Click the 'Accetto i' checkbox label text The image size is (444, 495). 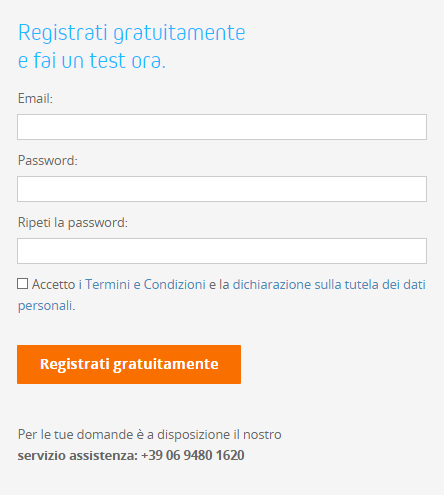(57, 284)
